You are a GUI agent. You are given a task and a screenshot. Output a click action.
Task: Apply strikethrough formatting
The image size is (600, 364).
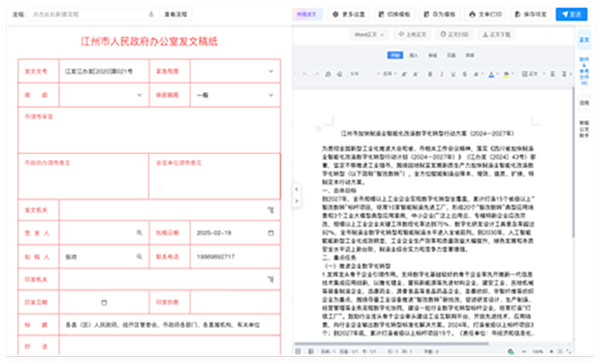coord(465,74)
